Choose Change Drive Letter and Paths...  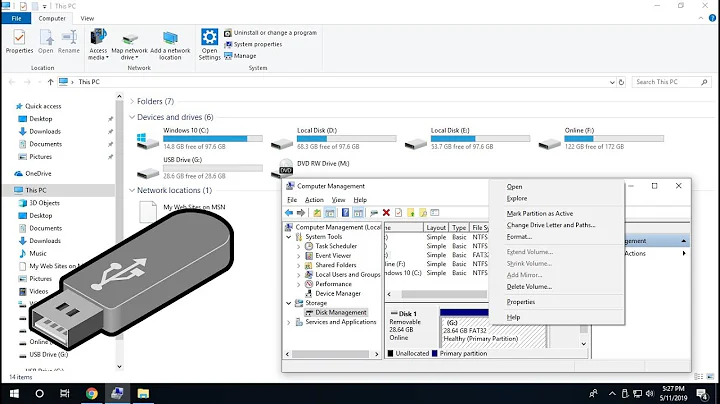coord(551,225)
